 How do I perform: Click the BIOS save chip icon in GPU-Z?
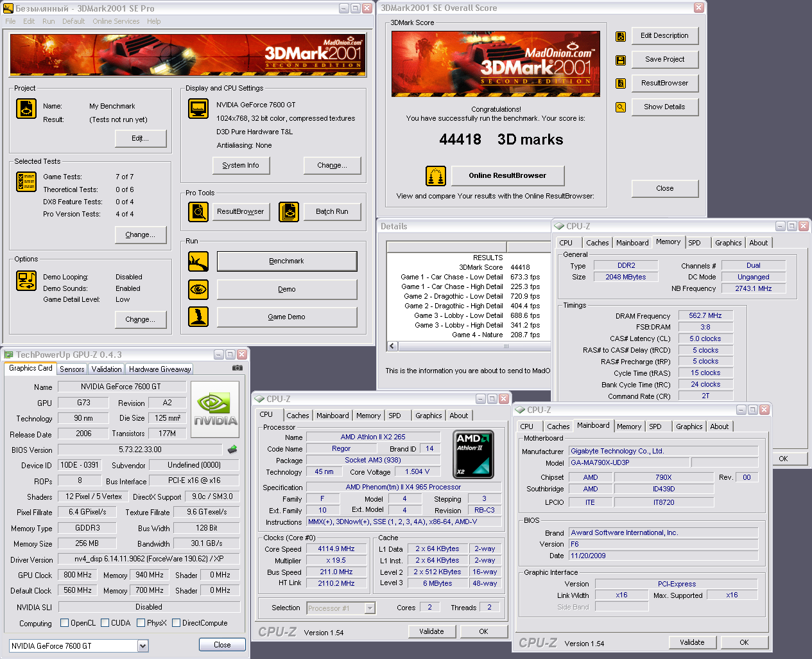coord(232,450)
